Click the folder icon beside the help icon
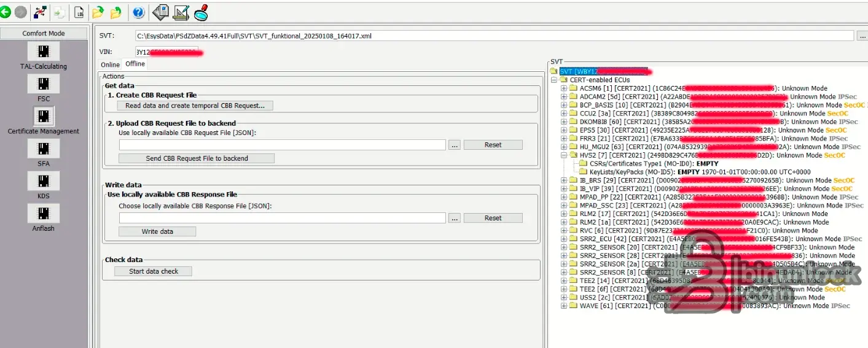868x348 pixels. click(x=116, y=12)
